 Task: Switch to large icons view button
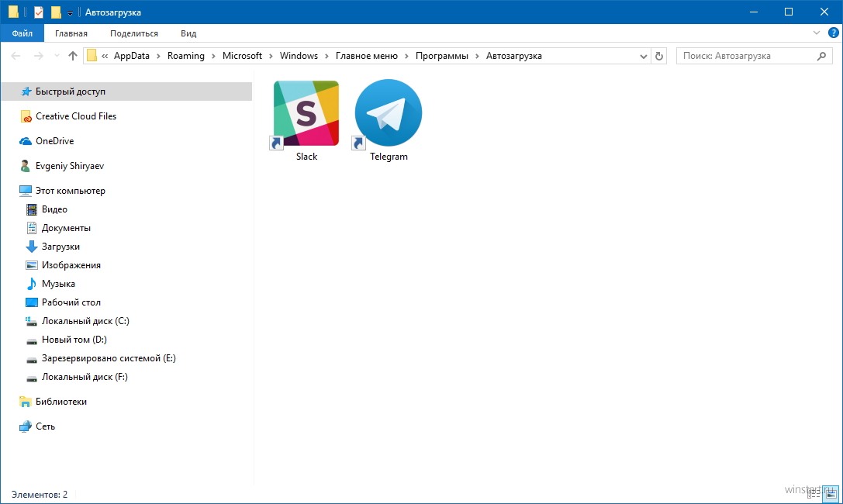[830, 494]
